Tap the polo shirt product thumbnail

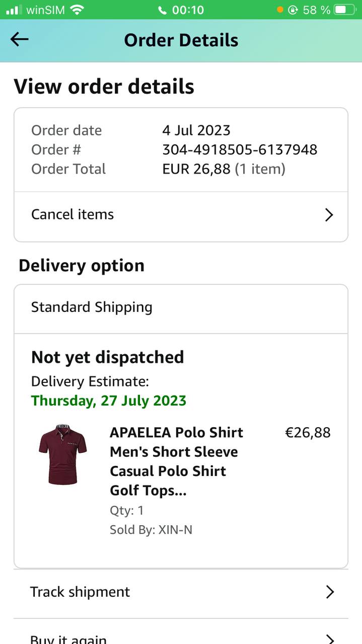(63, 454)
